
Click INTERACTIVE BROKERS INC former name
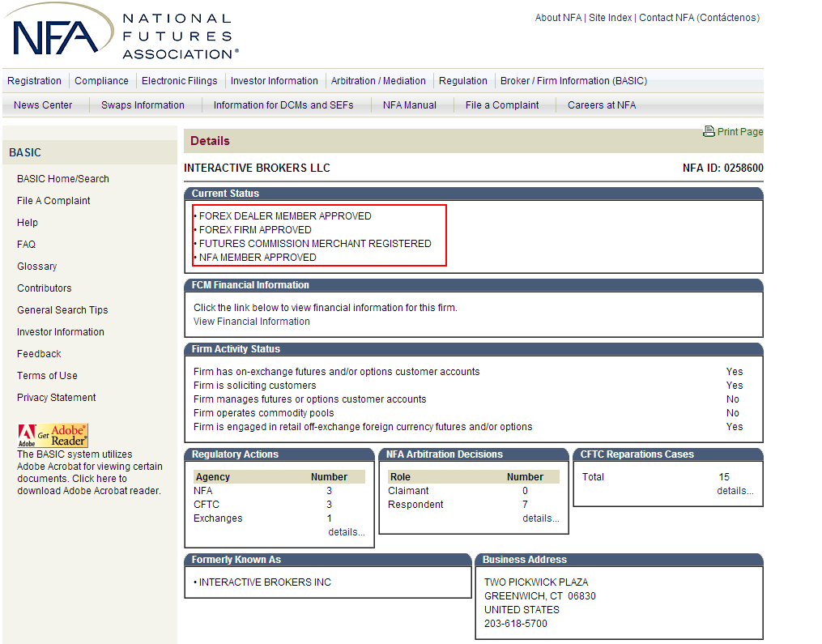(x=265, y=582)
